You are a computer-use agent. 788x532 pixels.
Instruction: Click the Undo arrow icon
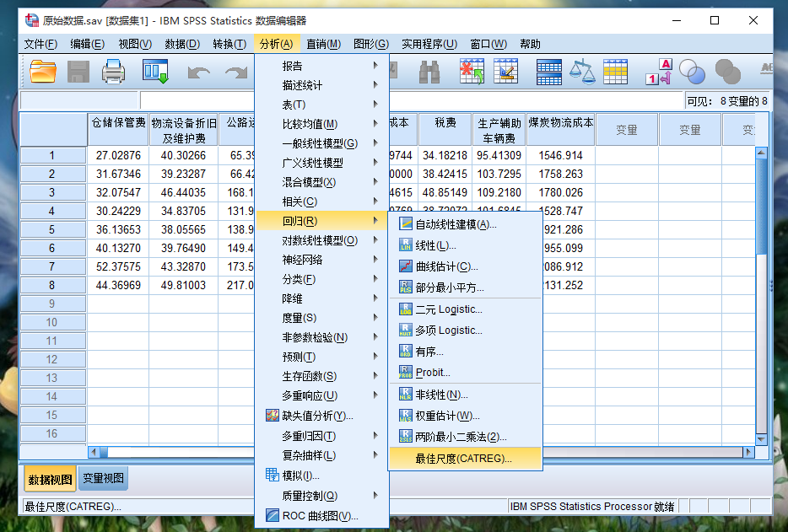199,73
